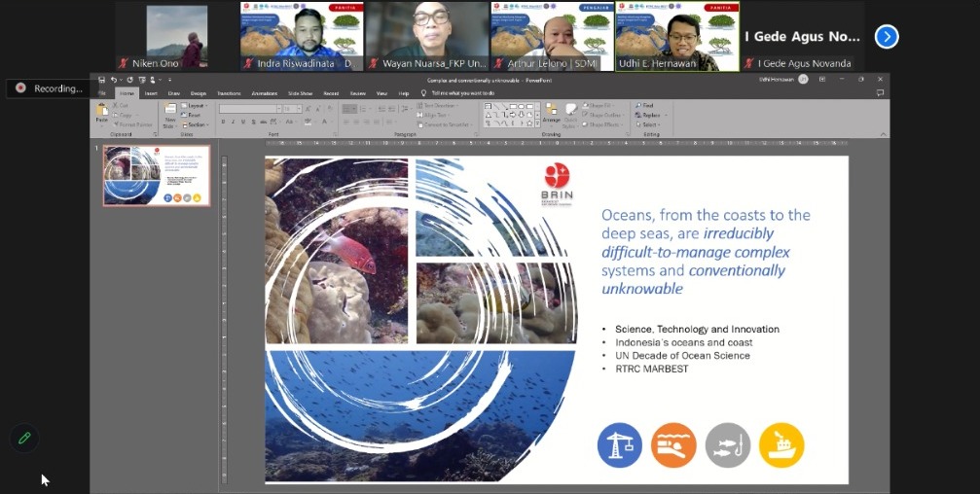Click the Replace button in Editing group

(x=650, y=115)
